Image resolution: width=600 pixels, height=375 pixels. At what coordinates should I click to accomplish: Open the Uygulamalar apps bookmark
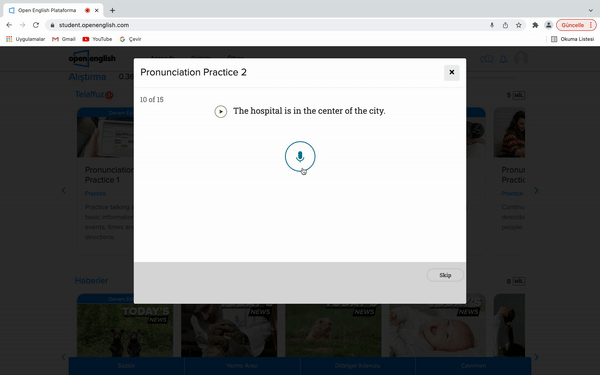click(x=26, y=39)
